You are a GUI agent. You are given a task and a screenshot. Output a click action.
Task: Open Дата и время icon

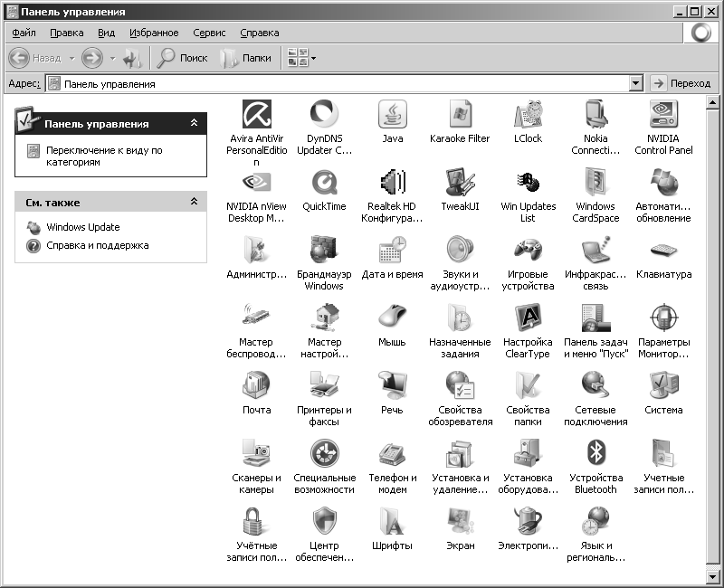tap(392, 250)
